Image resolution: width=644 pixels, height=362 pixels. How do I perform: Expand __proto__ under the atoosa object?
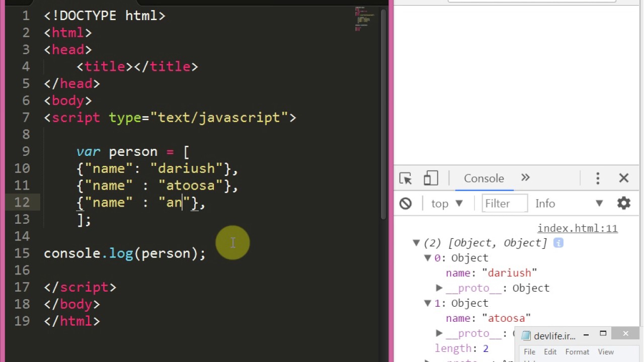point(439,333)
